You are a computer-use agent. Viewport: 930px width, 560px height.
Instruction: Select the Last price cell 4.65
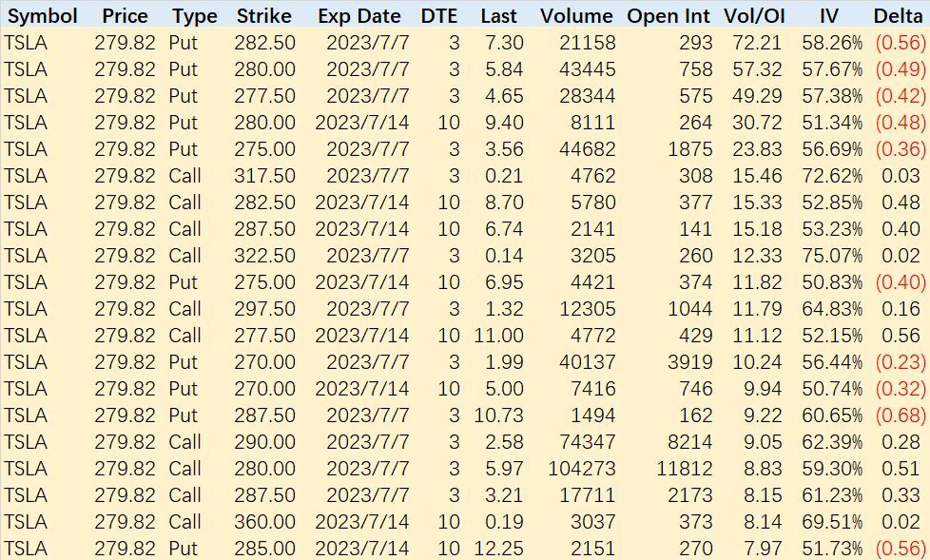tap(504, 96)
